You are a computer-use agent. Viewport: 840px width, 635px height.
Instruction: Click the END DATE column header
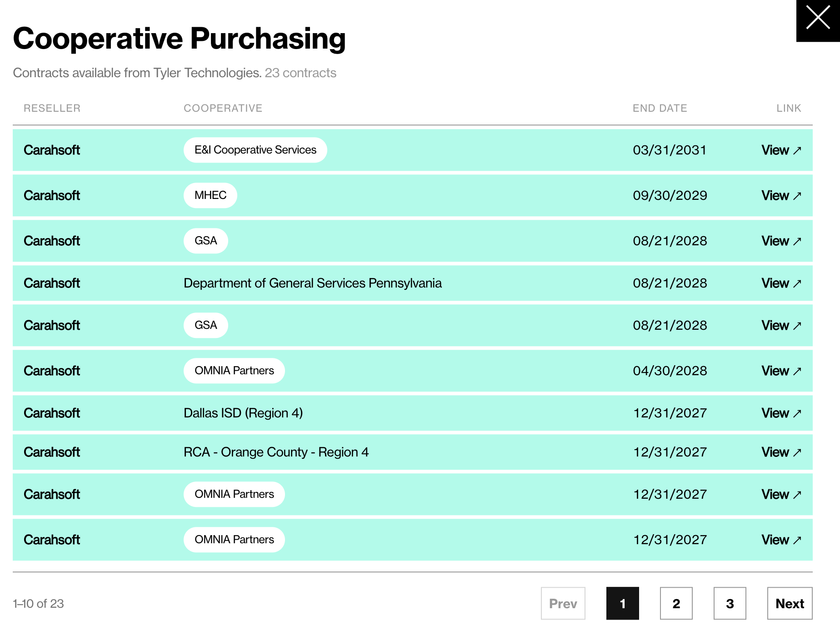pos(660,108)
